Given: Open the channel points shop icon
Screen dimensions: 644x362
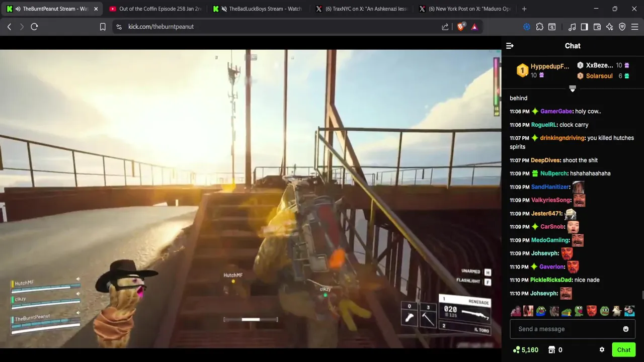Looking at the screenshot, I should tap(551, 350).
